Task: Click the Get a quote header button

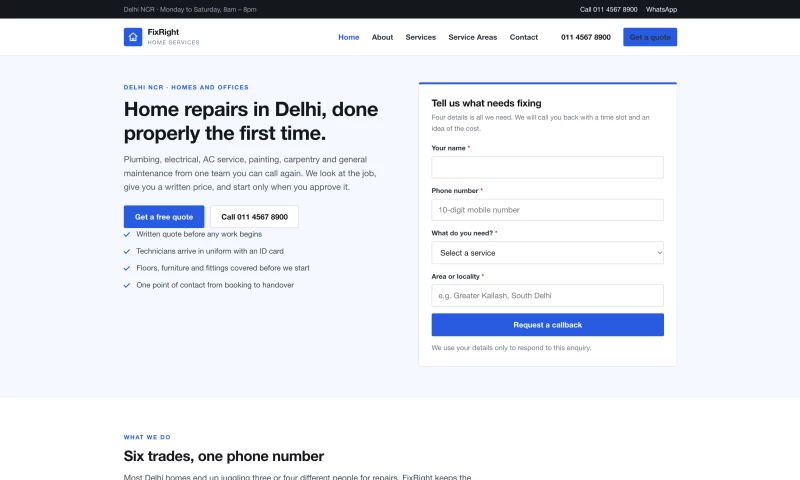Action: point(650,37)
